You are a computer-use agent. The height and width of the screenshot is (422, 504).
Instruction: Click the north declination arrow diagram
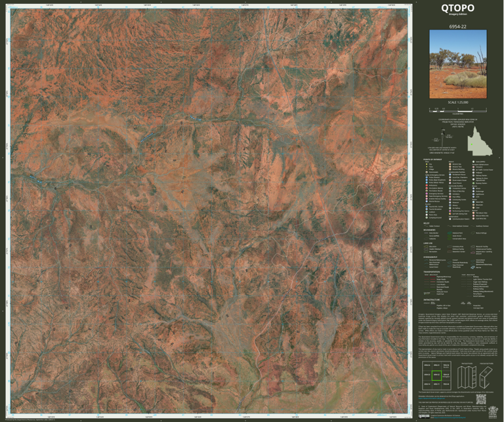[x=443, y=138]
